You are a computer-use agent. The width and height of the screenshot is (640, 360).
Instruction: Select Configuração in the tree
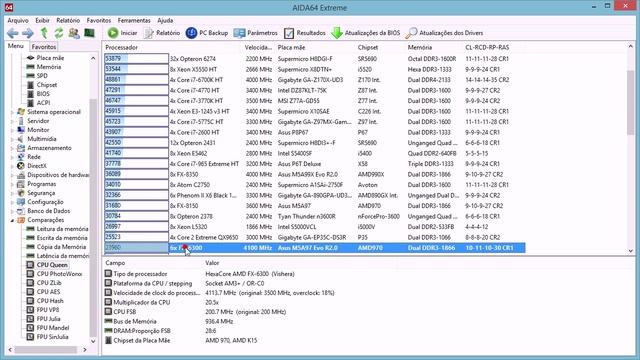coord(45,202)
